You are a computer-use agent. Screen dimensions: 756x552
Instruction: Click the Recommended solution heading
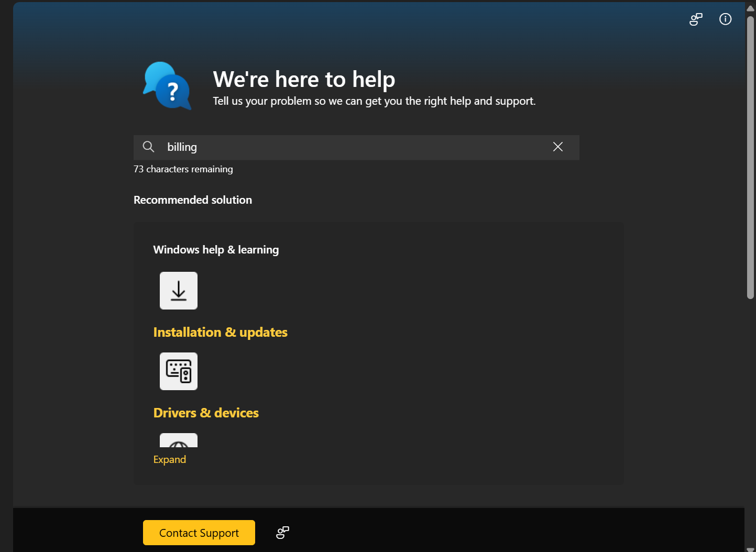pyautogui.click(x=193, y=200)
